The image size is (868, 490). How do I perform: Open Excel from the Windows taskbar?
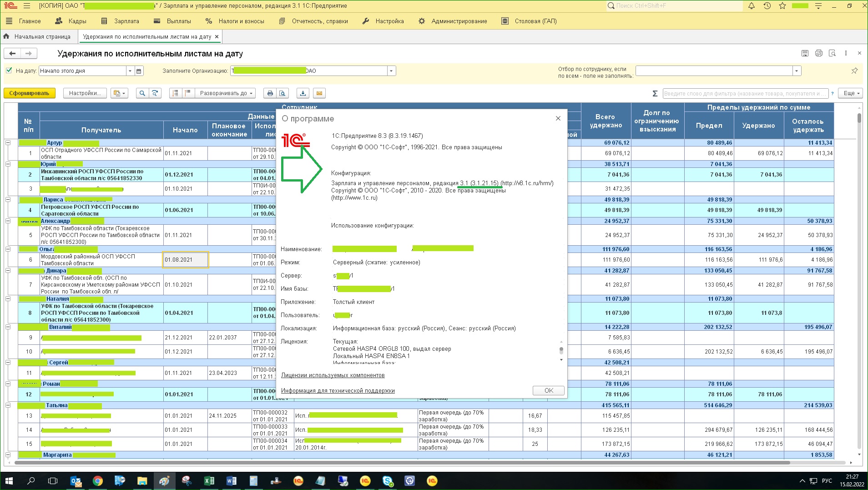click(209, 480)
